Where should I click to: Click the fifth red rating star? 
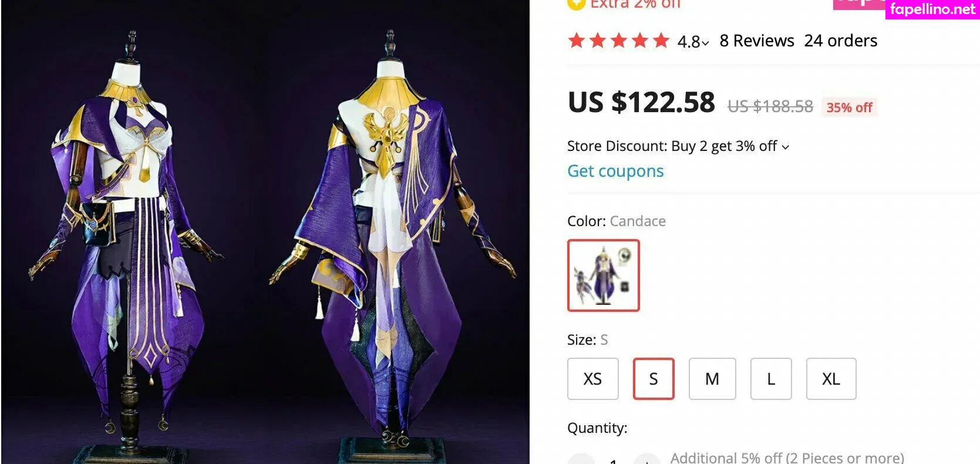661,41
